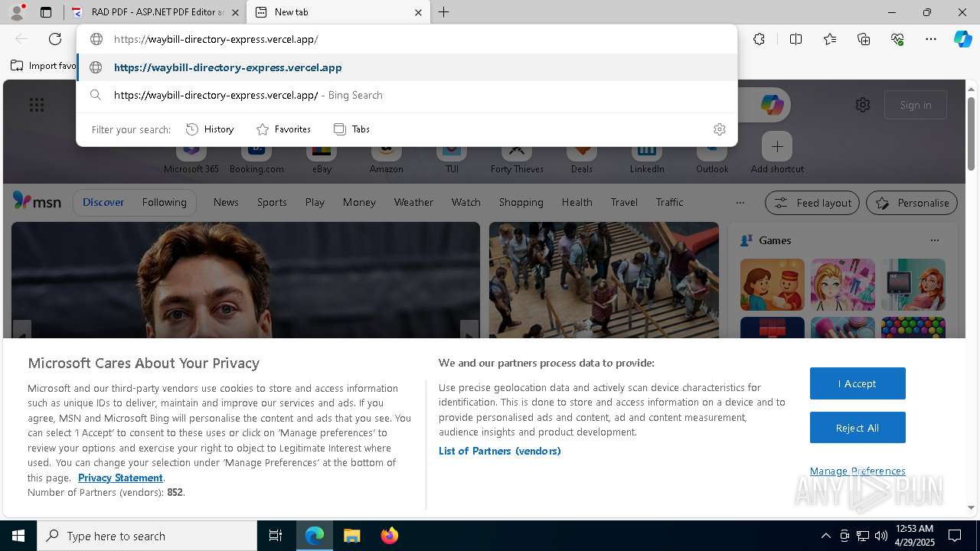Click the Personalise button
This screenshot has height=551, width=980.
click(912, 203)
